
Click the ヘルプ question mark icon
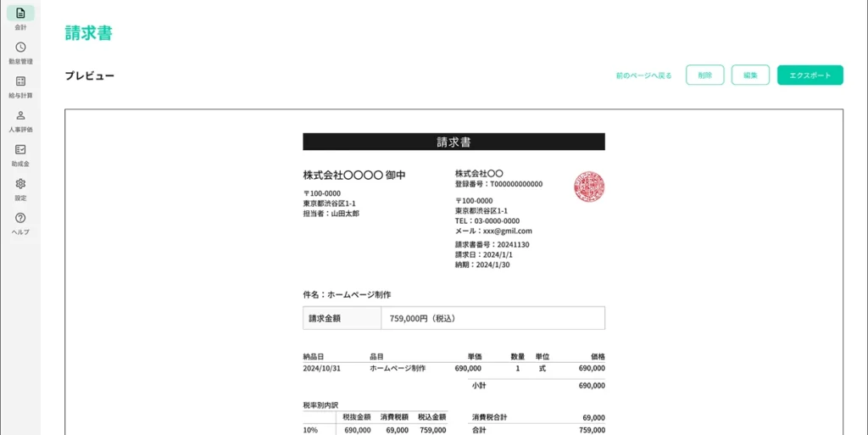coord(20,218)
